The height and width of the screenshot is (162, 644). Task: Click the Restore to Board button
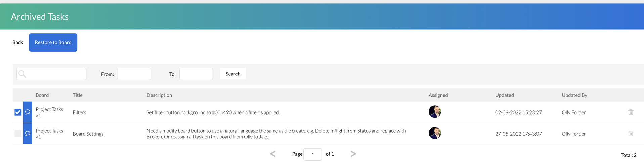[x=53, y=42]
